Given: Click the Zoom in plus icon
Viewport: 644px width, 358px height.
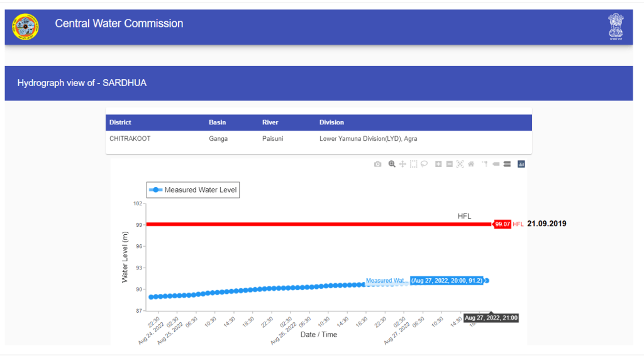Looking at the screenshot, I should click(x=438, y=164).
